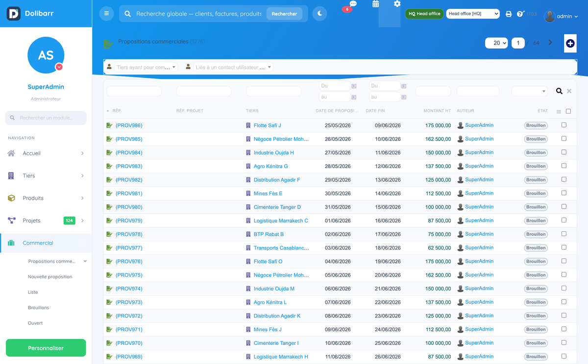Open the settings gear icon
This screenshot has height=364, width=588.
[397, 4]
